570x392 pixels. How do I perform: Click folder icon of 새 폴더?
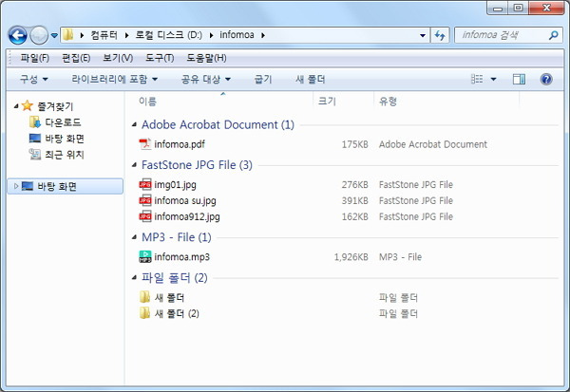[x=145, y=297]
